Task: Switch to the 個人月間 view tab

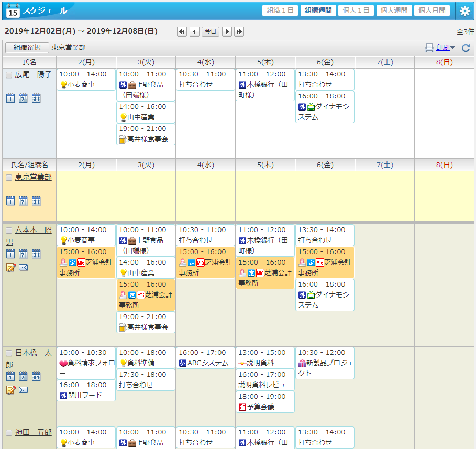Action: click(431, 10)
